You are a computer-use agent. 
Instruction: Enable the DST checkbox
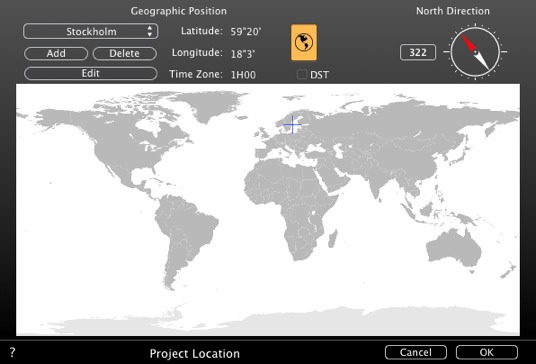[x=302, y=74]
